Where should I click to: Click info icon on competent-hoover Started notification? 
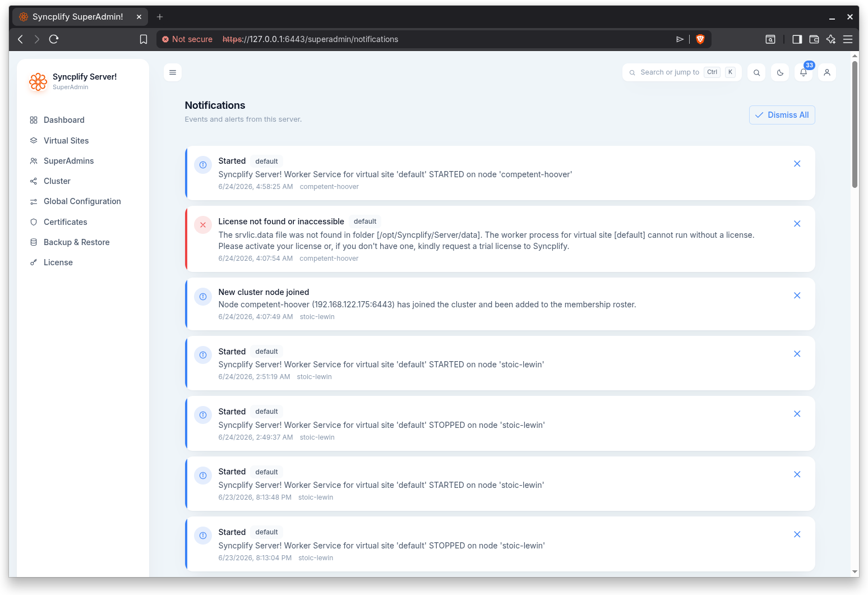203,165
